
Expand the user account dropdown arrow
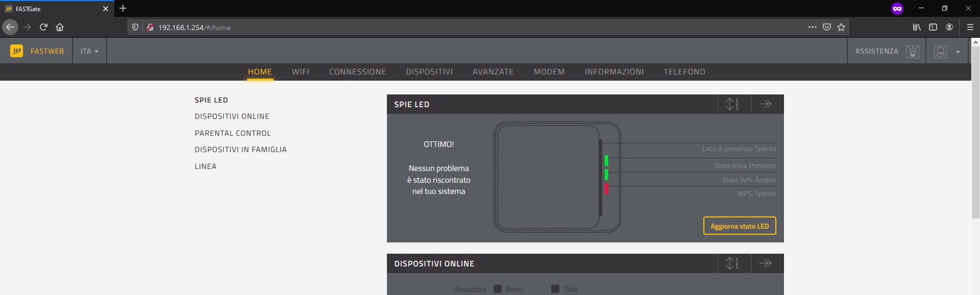coord(958,52)
